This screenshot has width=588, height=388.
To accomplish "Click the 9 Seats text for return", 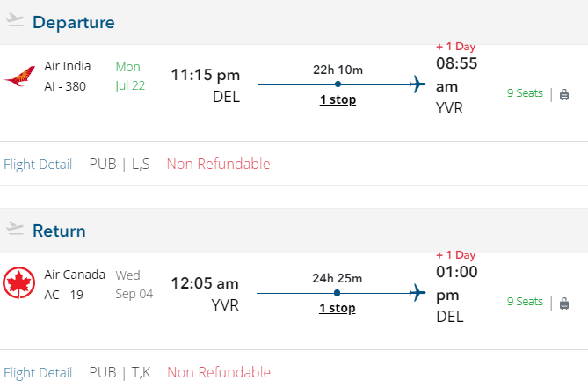I will pos(525,301).
